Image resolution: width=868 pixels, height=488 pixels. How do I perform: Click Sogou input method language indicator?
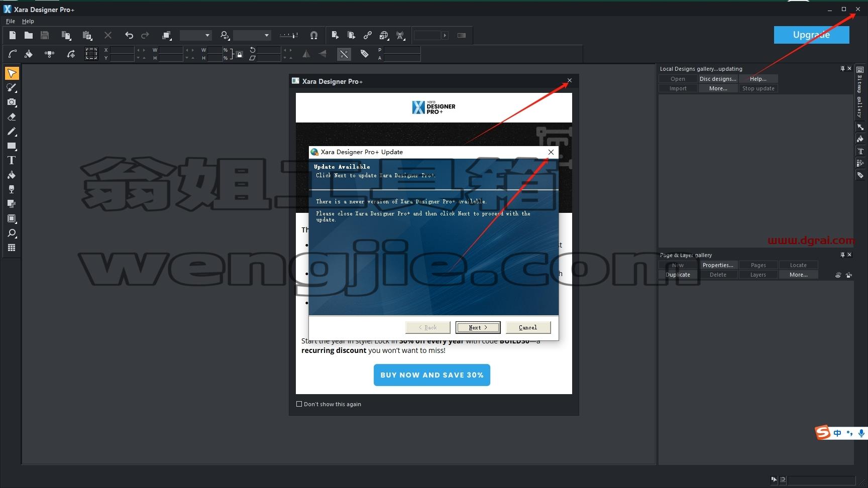[837, 433]
